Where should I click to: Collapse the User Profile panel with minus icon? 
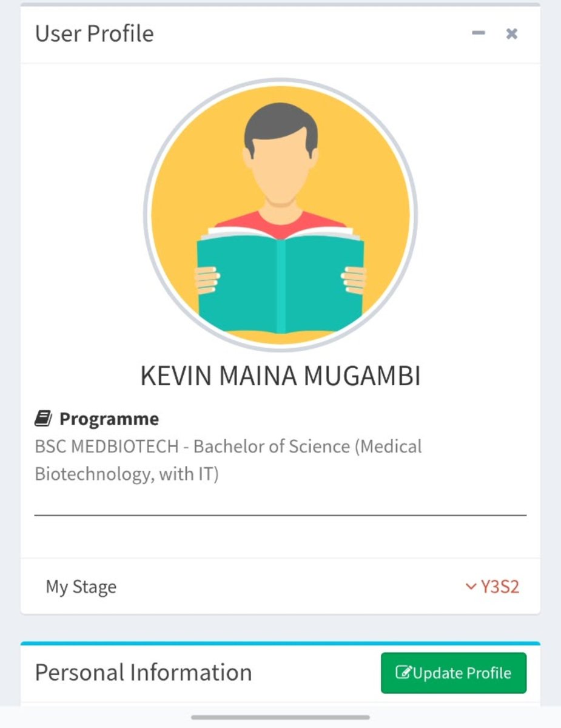479,33
